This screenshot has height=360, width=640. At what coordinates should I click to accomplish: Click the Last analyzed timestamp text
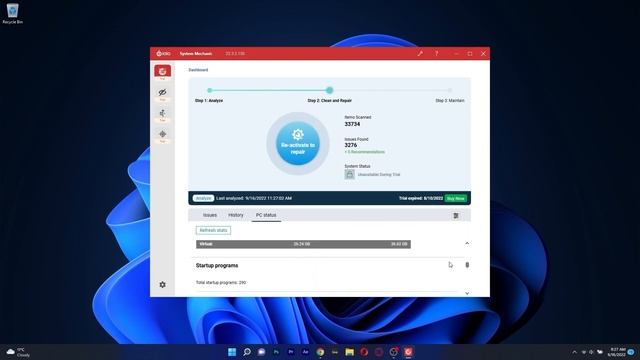[x=254, y=198]
